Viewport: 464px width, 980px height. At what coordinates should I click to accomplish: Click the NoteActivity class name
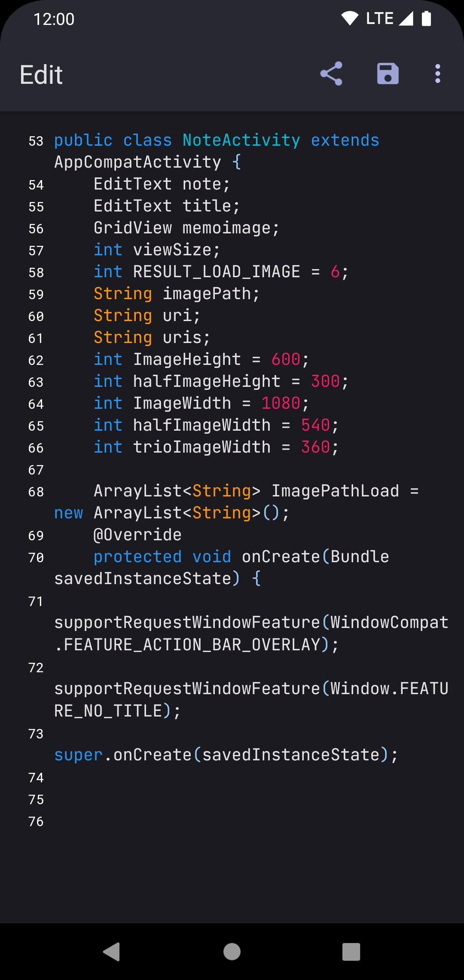click(x=241, y=141)
